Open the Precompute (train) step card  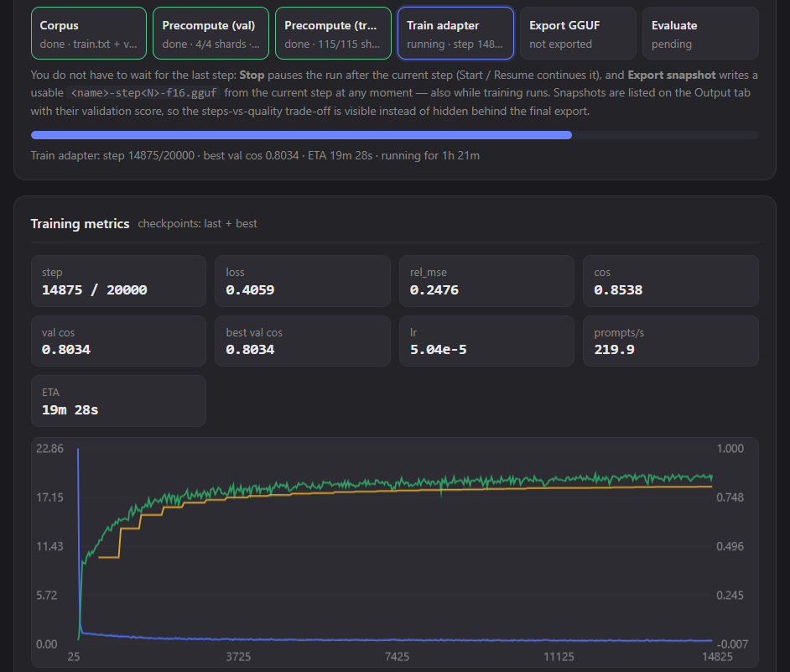333,34
